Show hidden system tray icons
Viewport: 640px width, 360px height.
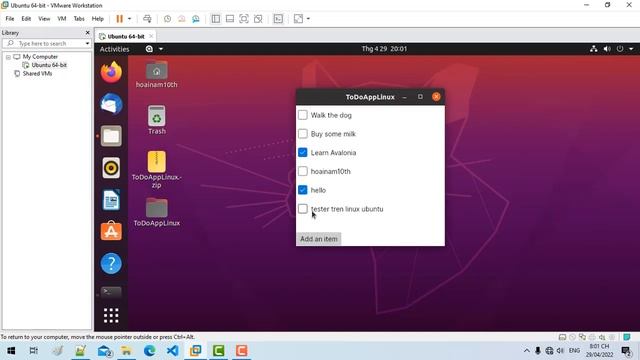[x=527, y=351]
